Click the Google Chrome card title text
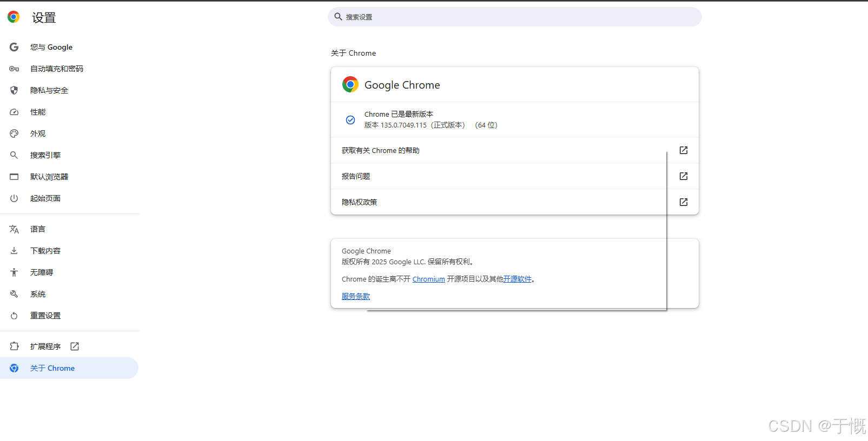Image resolution: width=868 pixels, height=441 pixels. pos(402,85)
